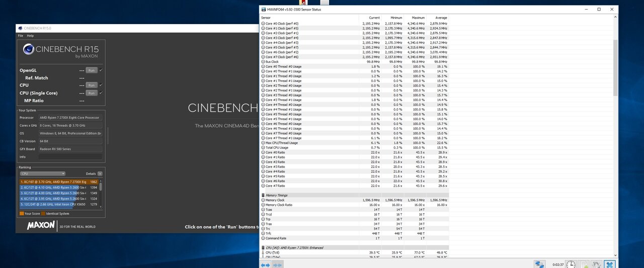Select Command Rate row
This screenshot has width=644, height=268.
pyautogui.click(x=354, y=238)
